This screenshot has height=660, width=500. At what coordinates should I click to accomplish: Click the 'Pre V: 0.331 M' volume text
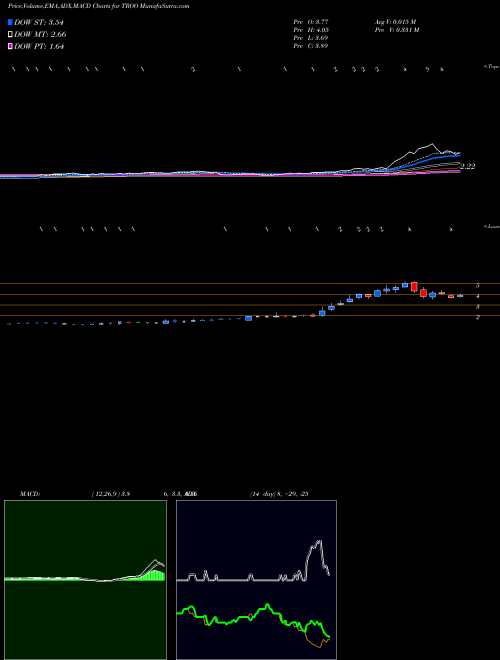pos(396,30)
